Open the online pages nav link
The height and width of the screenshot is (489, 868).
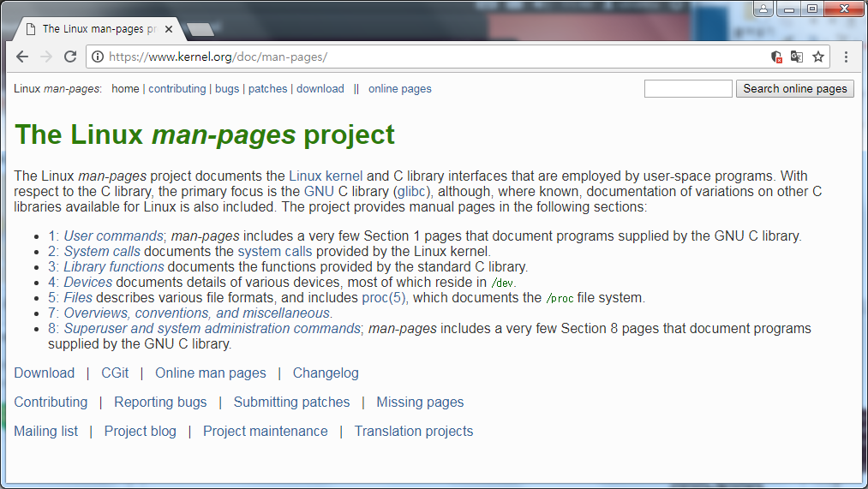tap(399, 88)
